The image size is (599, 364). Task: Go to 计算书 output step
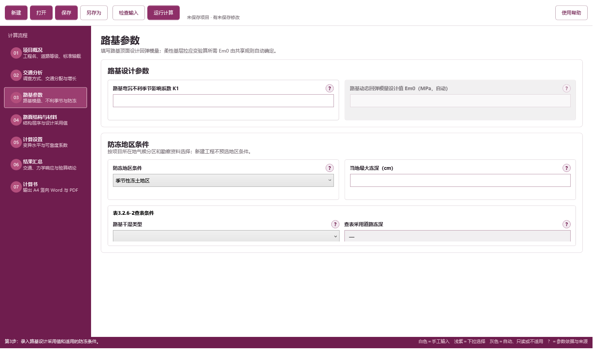pyautogui.click(x=45, y=187)
